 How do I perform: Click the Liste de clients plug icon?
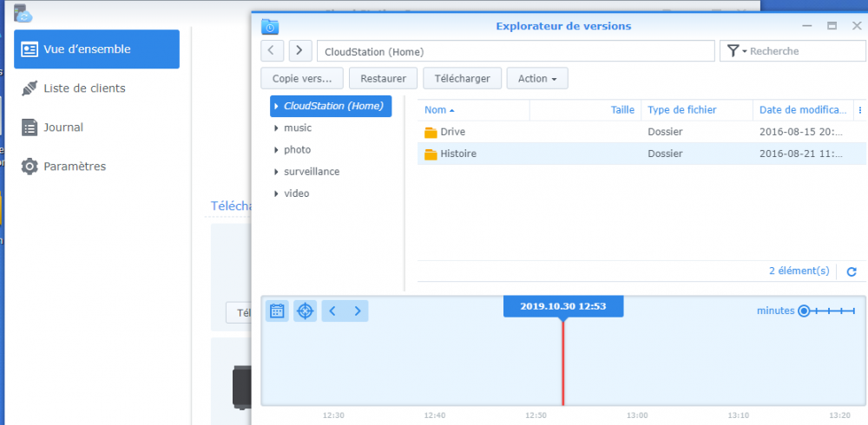29,88
